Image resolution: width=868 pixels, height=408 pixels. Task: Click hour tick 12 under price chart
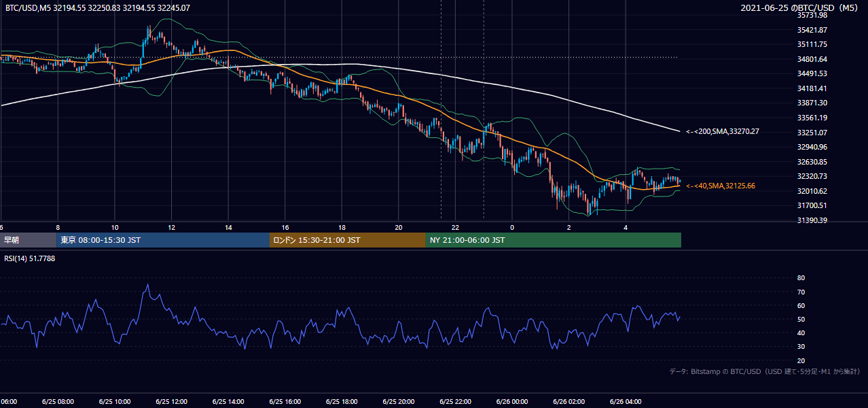(x=171, y=227)
